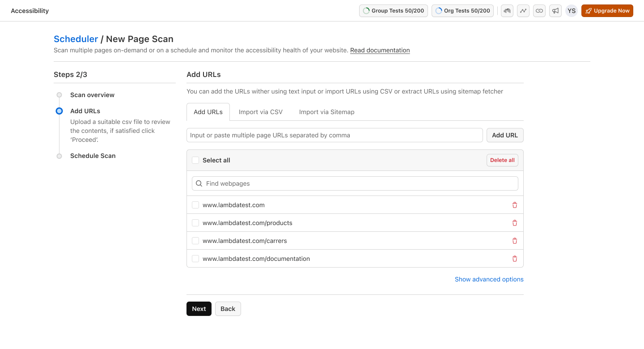Click the Delete all button
Image resolution: width=644 pixels, height=349 pixels.
(502, 160)
